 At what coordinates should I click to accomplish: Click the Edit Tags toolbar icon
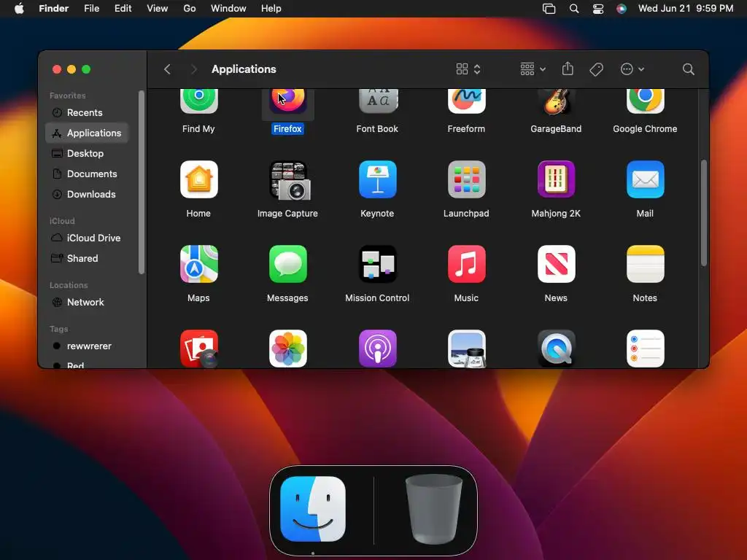(596, 69)
